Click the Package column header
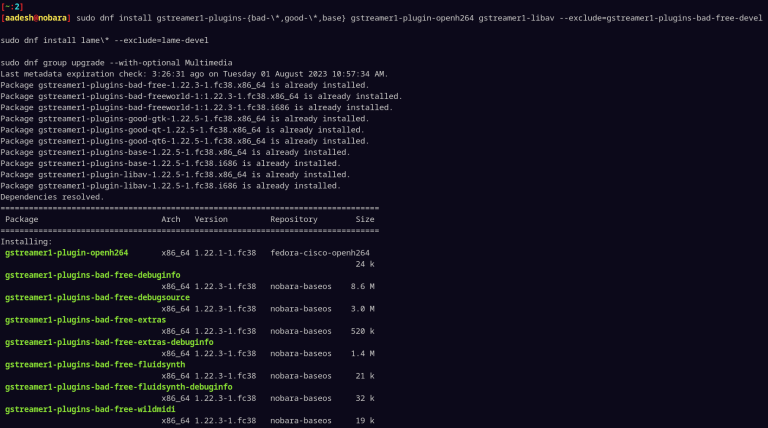Viewport: 768px width, 428px height. click(24, 219)
